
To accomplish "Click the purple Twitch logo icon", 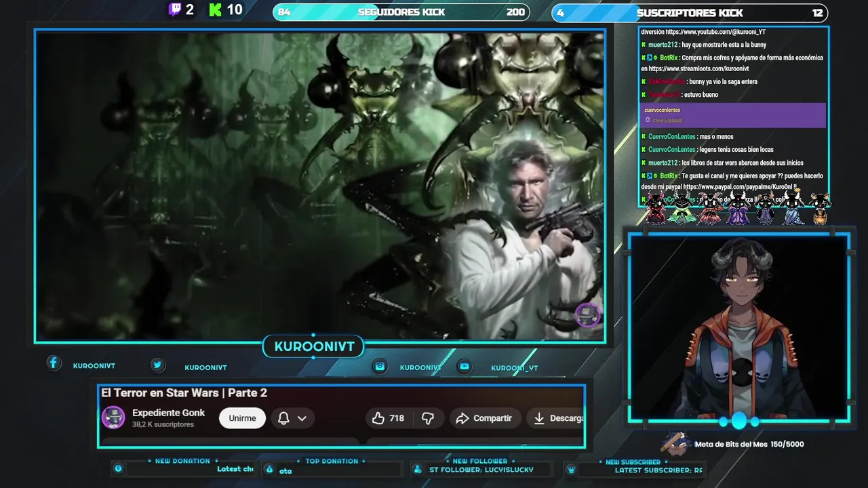I will coord(175,9).
